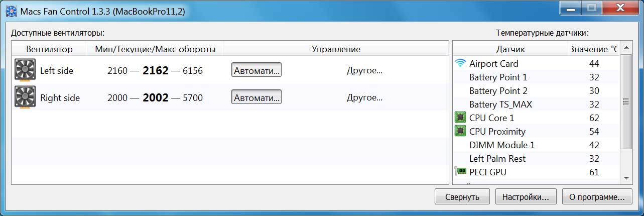Image resolution: width=644 pixels, height=216 pixels.
Task: Click the Right side fan icon
Action: coord(25,96)
